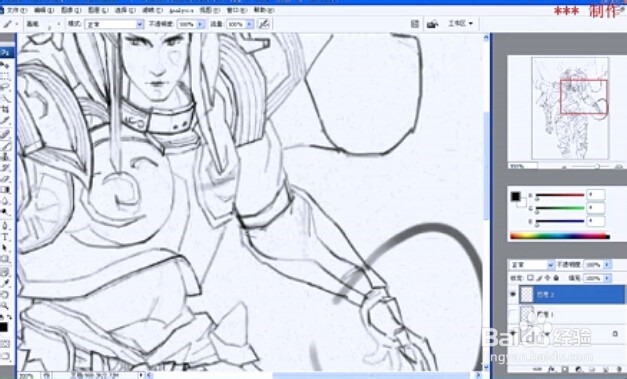The width and height of the screenshot is (627, 379).
Task: Pick a color from the spectrum ramp
Action: tap(560, 236)
